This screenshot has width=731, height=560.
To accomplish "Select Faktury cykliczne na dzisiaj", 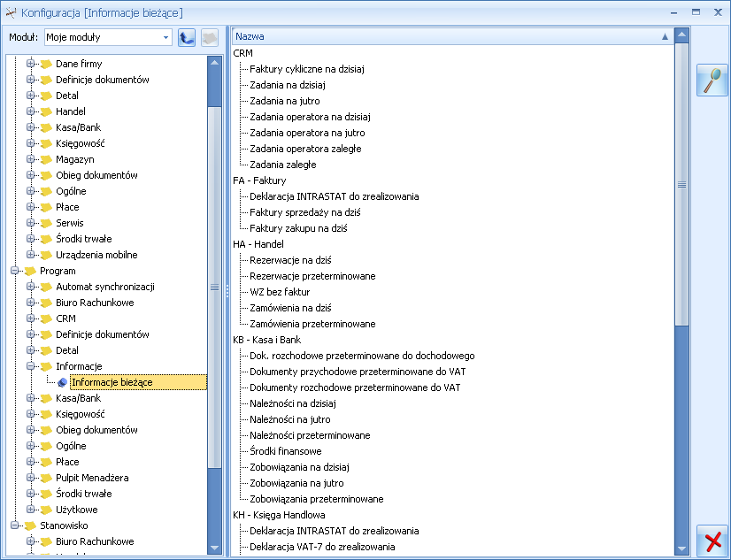I will coord(307,69).
